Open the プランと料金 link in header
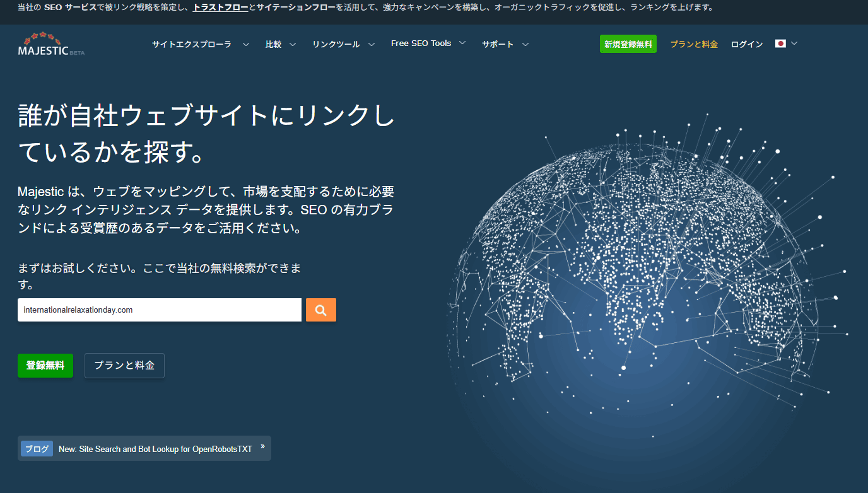This screenshot has height=493, width=868. pyautogui.click(x=694, y=44)
